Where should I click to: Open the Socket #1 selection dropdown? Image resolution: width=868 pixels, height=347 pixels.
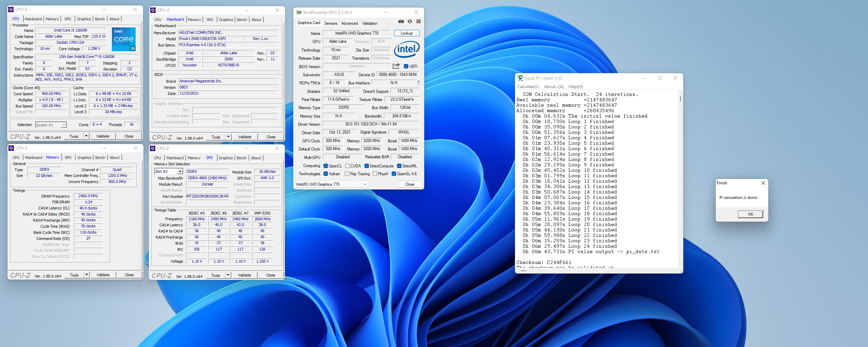coord(63,125)
